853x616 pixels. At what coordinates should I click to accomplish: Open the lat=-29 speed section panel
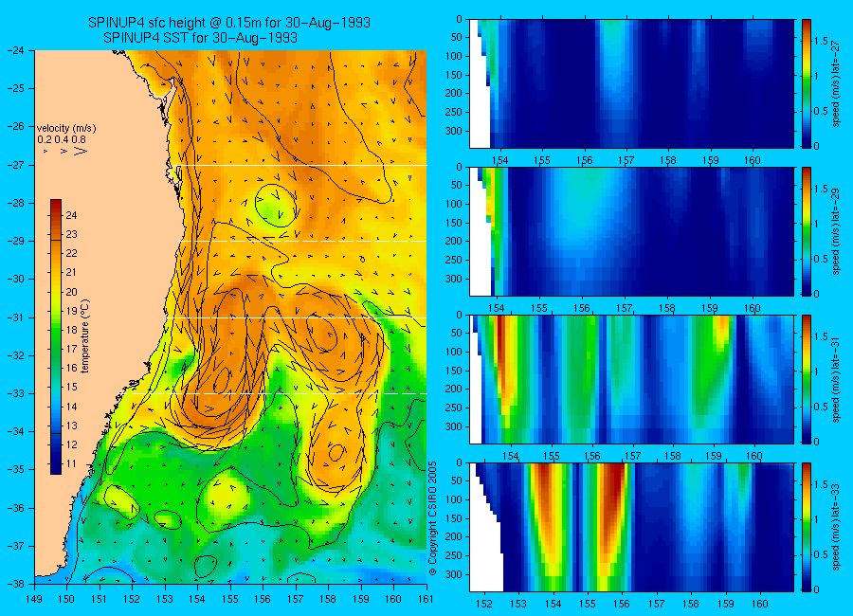point(631,231)
